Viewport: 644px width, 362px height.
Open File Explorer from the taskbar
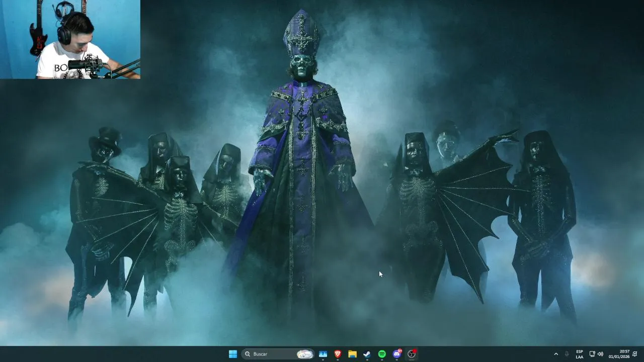pos(352,354)
